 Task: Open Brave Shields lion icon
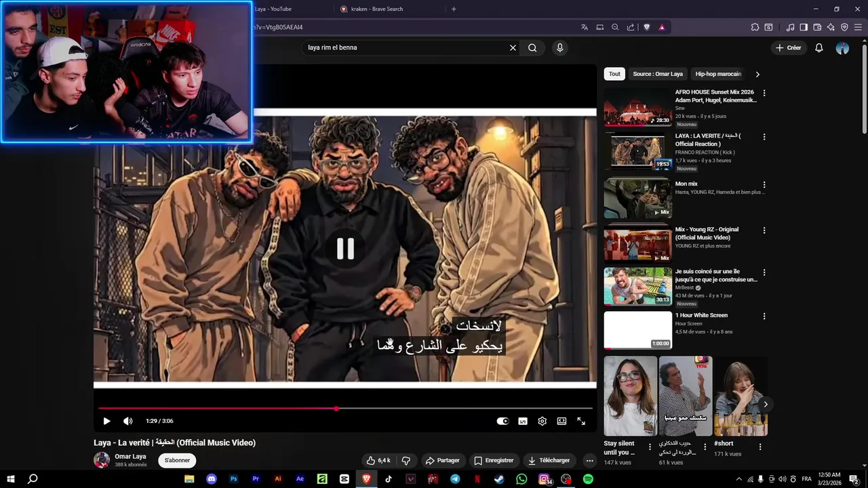(646, 27)
